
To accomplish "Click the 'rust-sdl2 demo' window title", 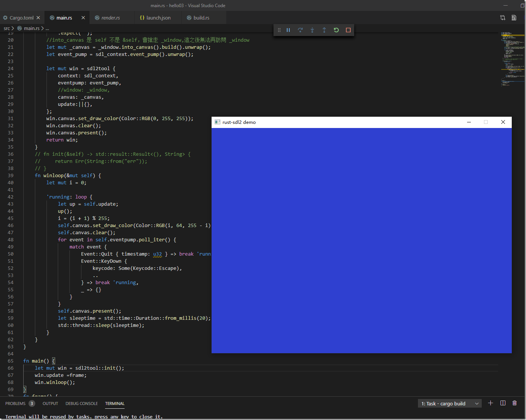I will [x=239, y=122].
